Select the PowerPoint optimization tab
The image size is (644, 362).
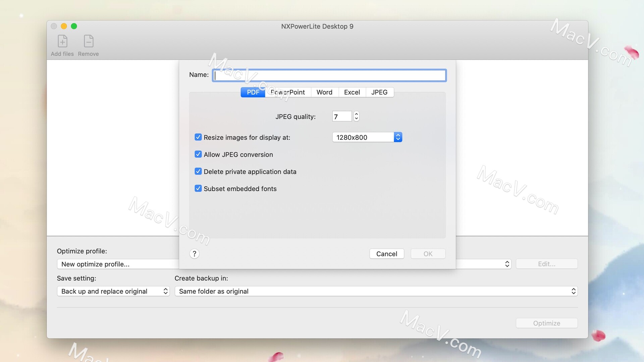pyautogui.click(x=287, y=92)
